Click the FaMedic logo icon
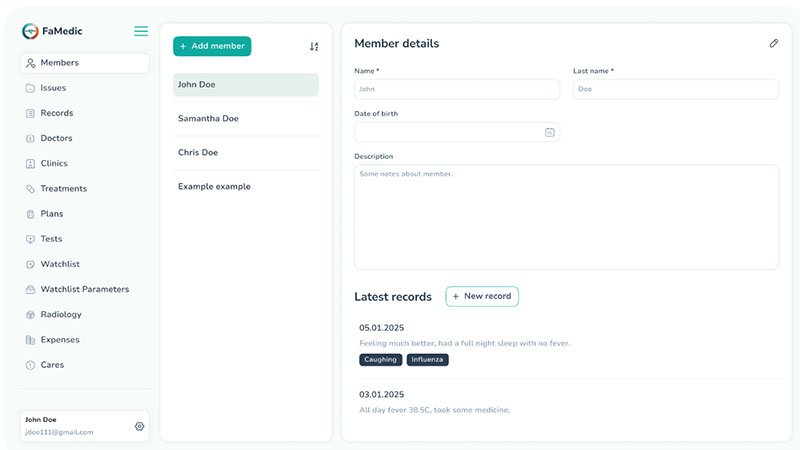800x450 pixels. pyautogui.click(x=30, y=31)
